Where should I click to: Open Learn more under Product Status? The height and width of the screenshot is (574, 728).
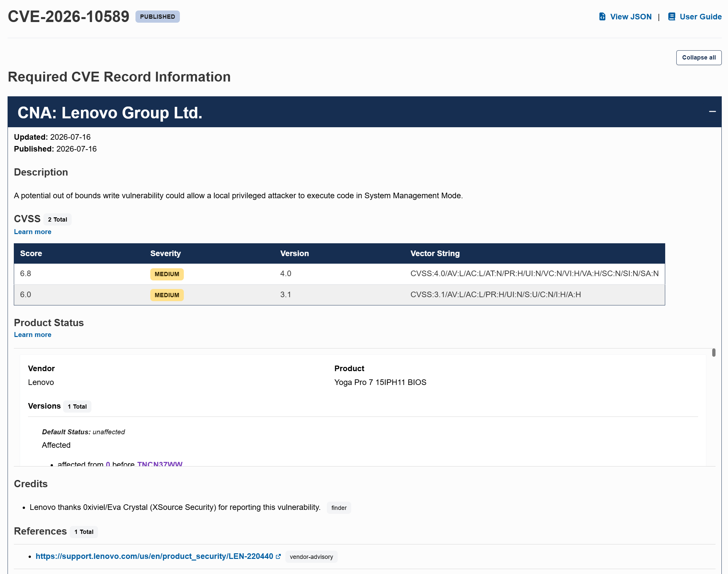(33, 335)
